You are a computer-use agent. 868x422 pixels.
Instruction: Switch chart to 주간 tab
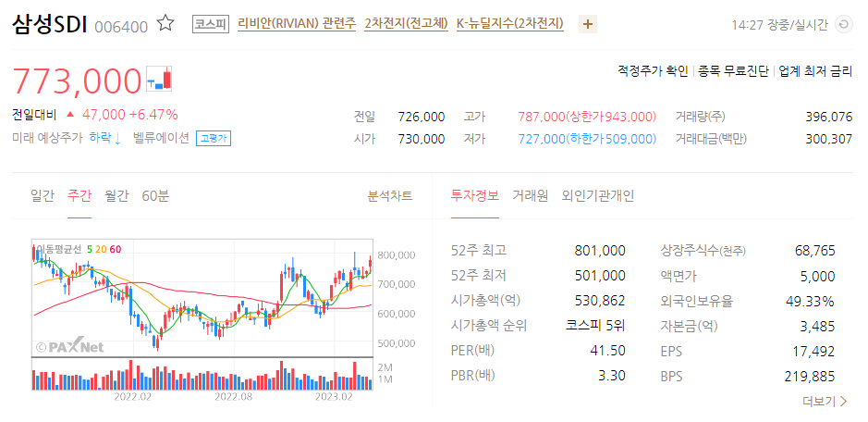[x=79, y=196]
